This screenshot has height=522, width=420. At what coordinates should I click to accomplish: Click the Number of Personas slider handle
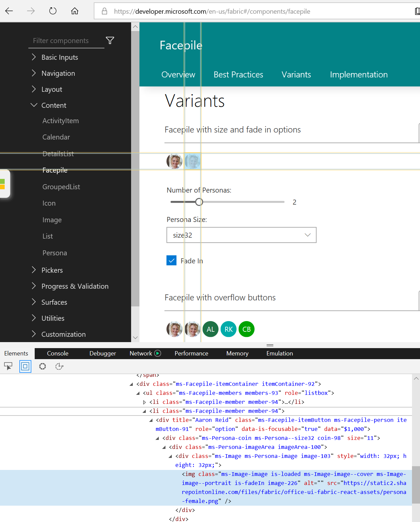tap(199, 202)
